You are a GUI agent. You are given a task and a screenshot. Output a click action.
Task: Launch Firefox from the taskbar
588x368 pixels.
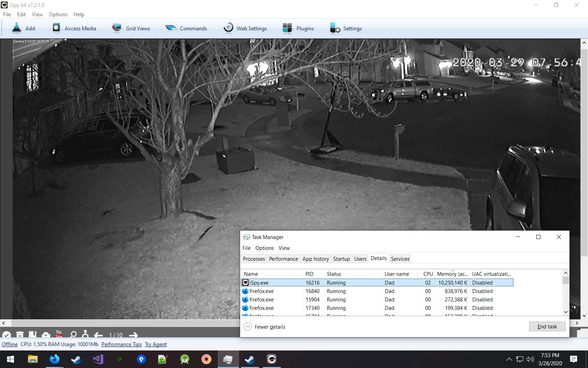(54, 359)
